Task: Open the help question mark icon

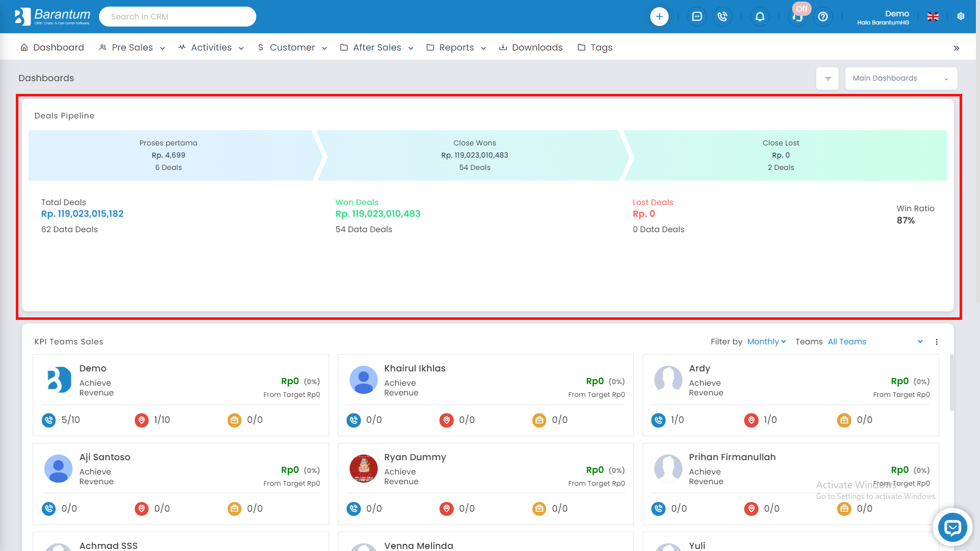Action: coord(823,17)
